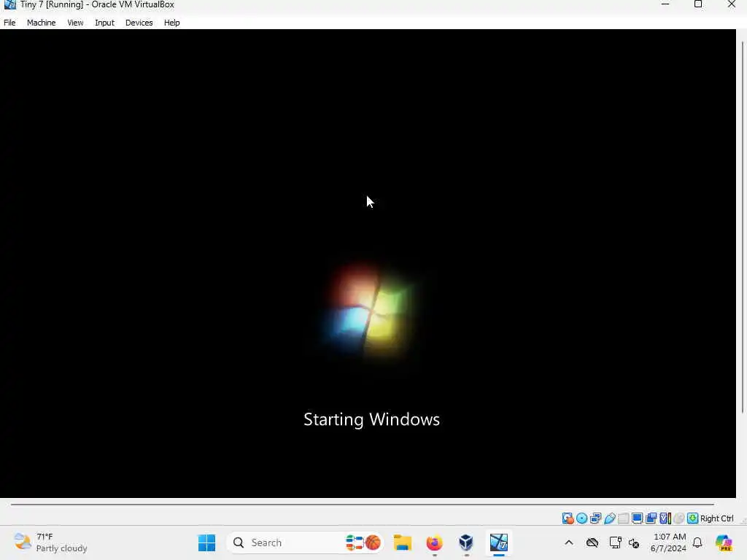The height and width of the screenshot is (560, 747).
Task: Close the Tiny 7 VirtualBox window
Action: [x=732, y=4]
